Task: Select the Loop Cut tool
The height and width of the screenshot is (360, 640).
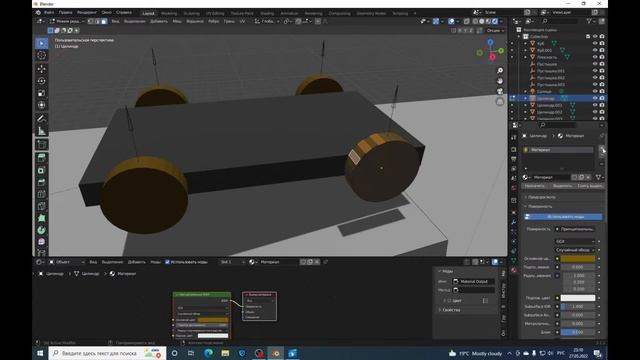Action: [x=42, y=194]
